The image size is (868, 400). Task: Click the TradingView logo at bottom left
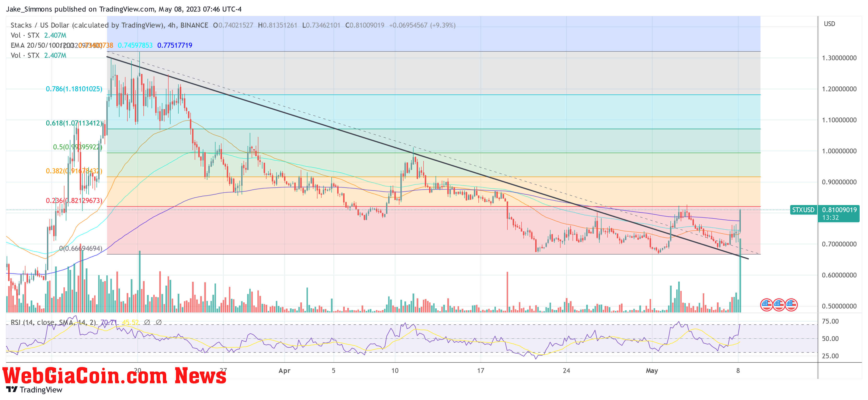34,389
